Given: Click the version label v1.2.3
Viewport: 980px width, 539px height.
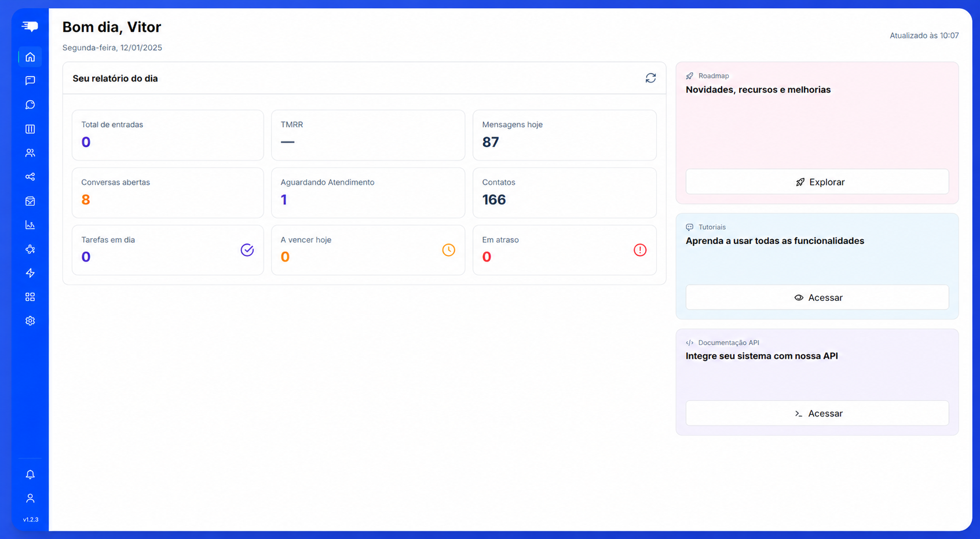Looking at the screenshot, I should pos(31,520).
